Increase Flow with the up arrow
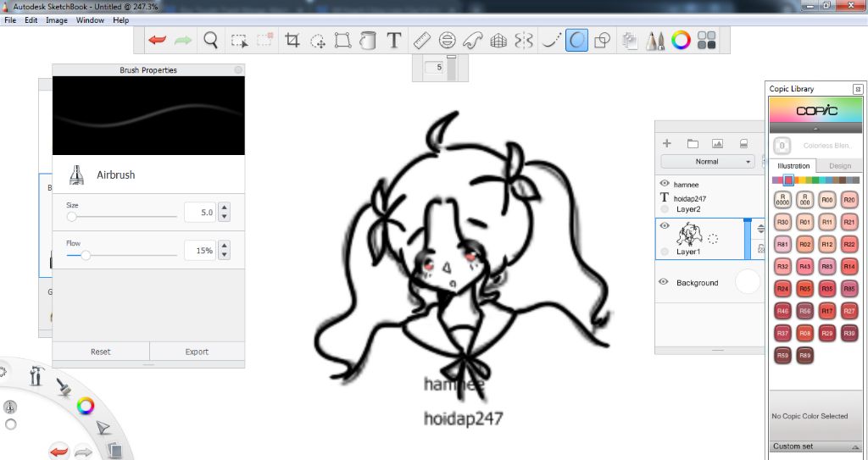The height and width of the screenshot is (460, 868). click(x=224, y=246)
